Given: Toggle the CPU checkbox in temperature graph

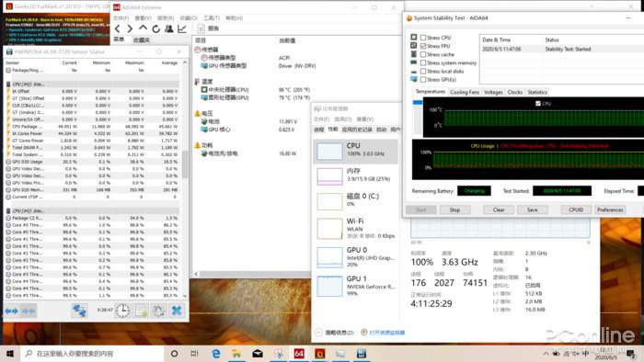Looking at the screenshot, I should 538,103.
